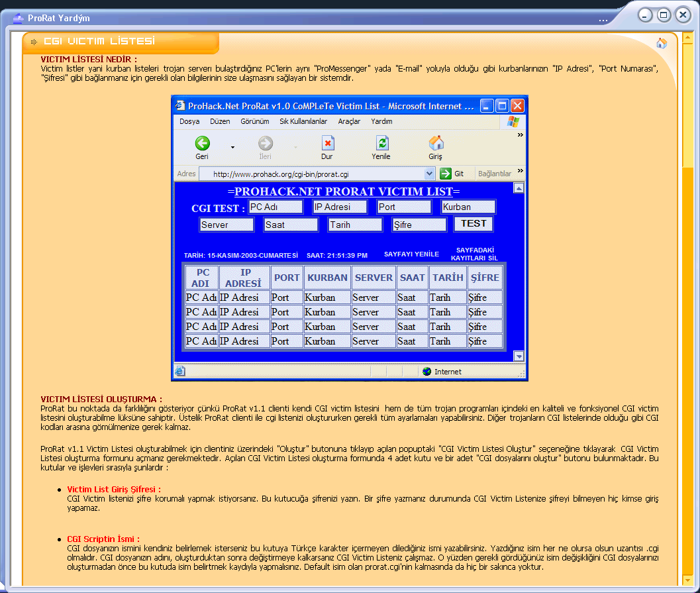
Task: Click the Yenile refresh icon
Action: (381, 143)
